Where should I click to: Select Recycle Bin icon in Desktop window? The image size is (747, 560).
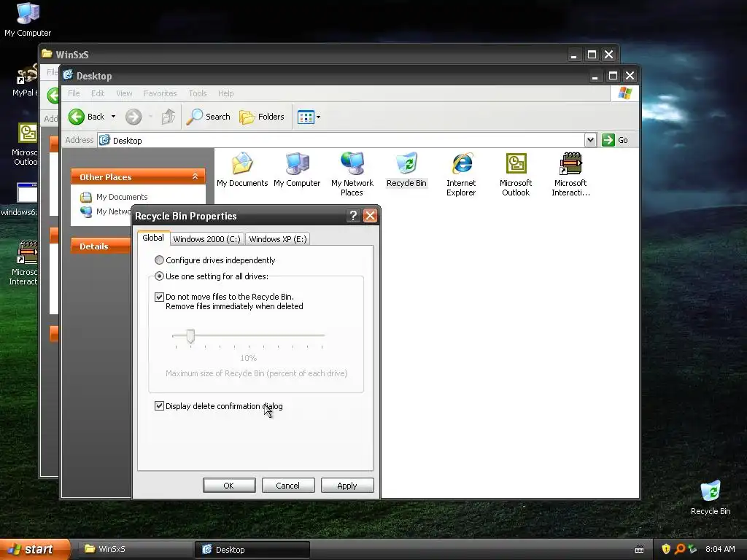tap(406, 169)
